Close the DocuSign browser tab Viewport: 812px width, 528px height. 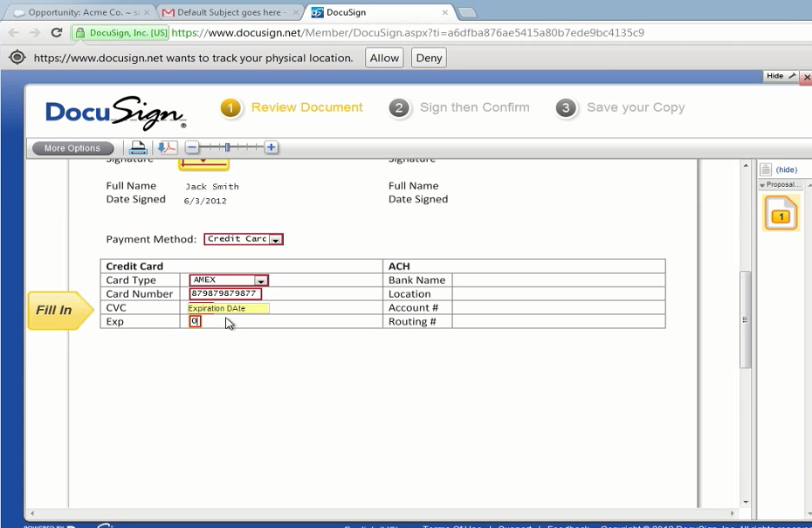(444, 12)
